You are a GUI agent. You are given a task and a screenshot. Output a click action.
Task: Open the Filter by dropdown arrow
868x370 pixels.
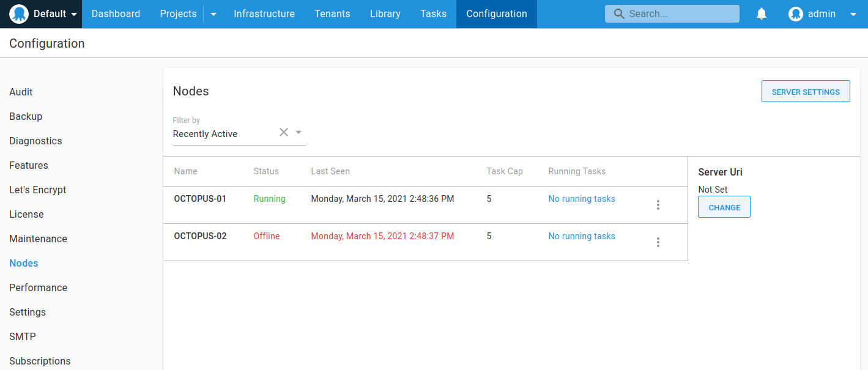coord(299,132)
